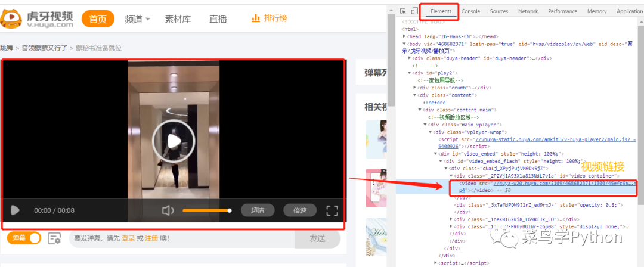Switch to the Network tab
The width and height of the screenshot is (644, 267).
[x=528, y=11]
